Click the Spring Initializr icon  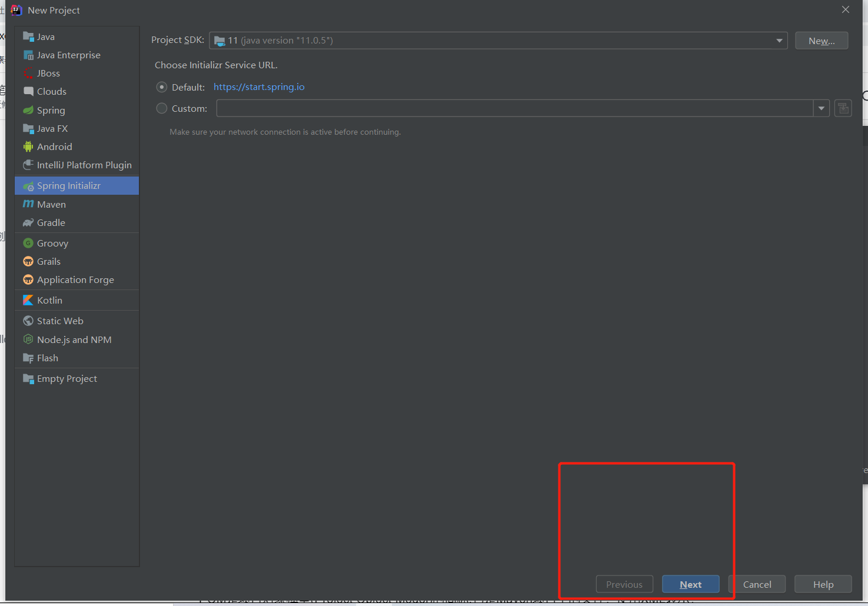(28, 186)
